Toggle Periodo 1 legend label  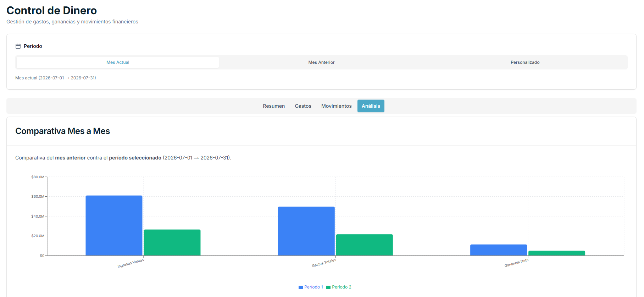(313, 287)
